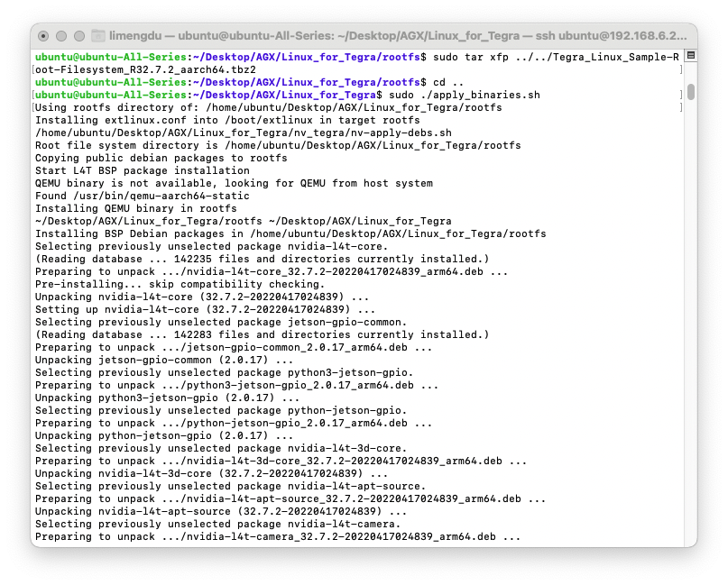
Task: Click 'Preparing to unpack .../python3-jetson-gpio_2.0.17_arm64.deb'
Action: tap(236, 385)
